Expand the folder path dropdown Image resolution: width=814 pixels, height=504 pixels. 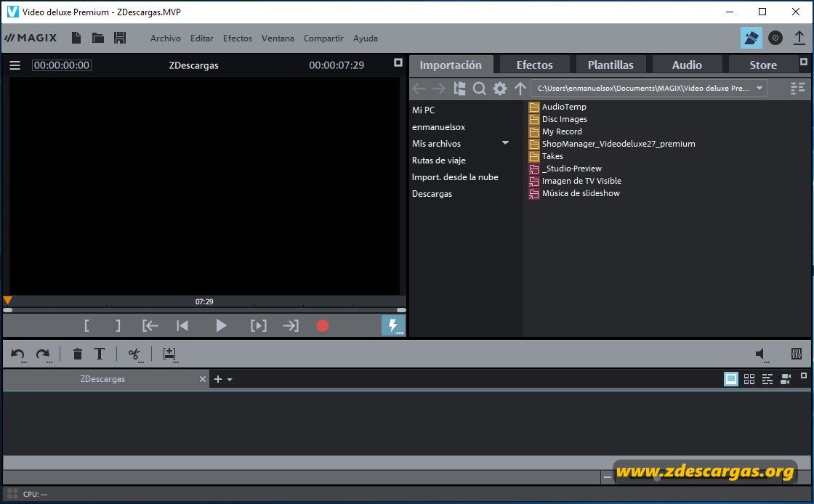[759, 88]
